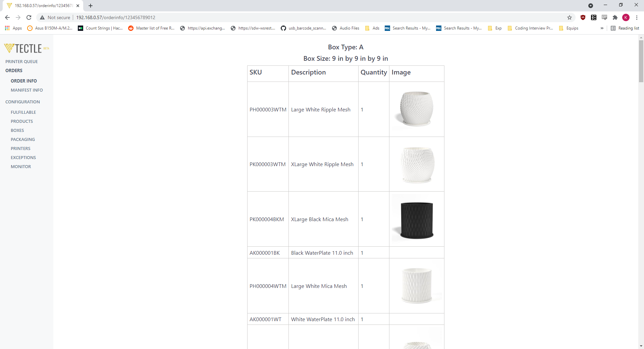Close the 192.168.0.57 tab
The image size is (644, 349).
point(78,6)
